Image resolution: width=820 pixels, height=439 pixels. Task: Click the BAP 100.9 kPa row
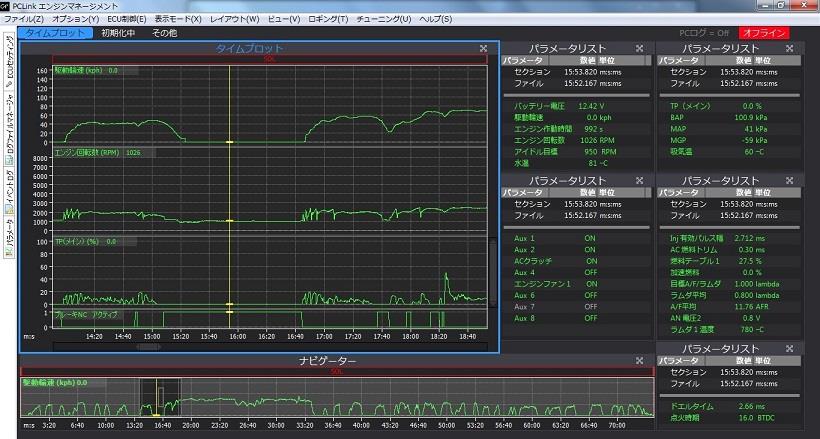[730, 117]
